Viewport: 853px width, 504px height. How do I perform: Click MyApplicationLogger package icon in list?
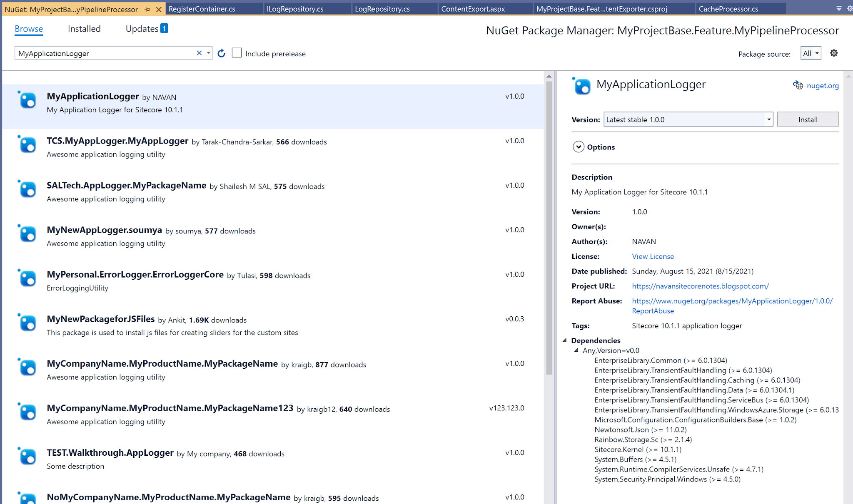(27, 100)
